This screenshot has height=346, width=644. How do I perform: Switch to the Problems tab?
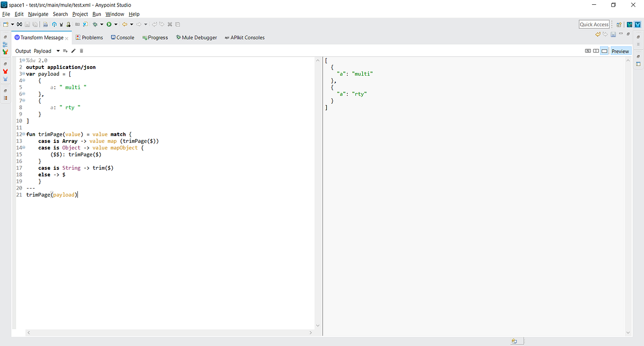90,37
